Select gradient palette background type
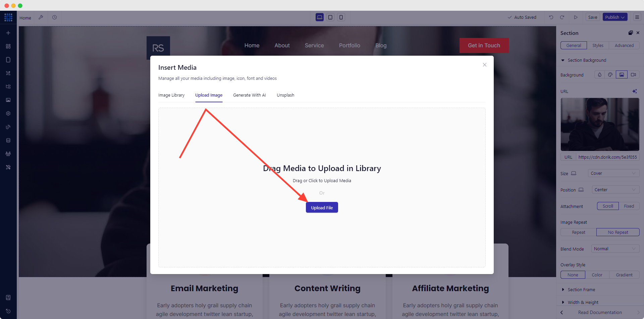Screen dimensions: 644x319 point(610,75)
